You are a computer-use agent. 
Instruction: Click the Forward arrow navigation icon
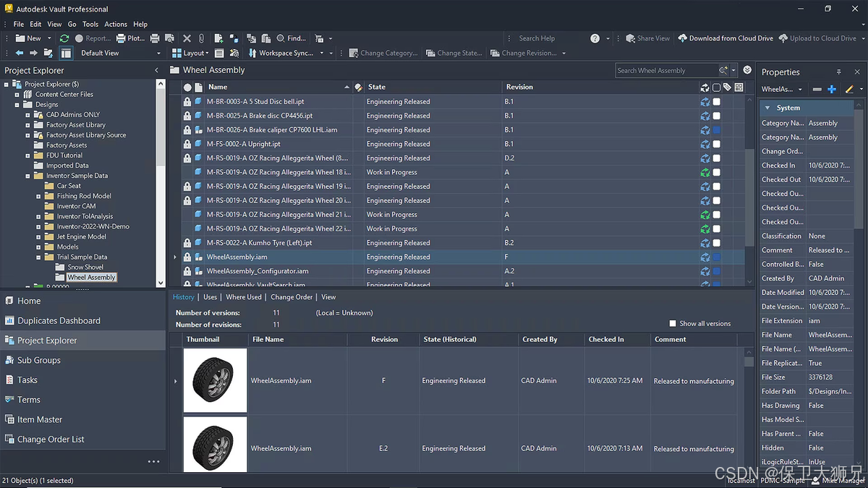(34, 53)
